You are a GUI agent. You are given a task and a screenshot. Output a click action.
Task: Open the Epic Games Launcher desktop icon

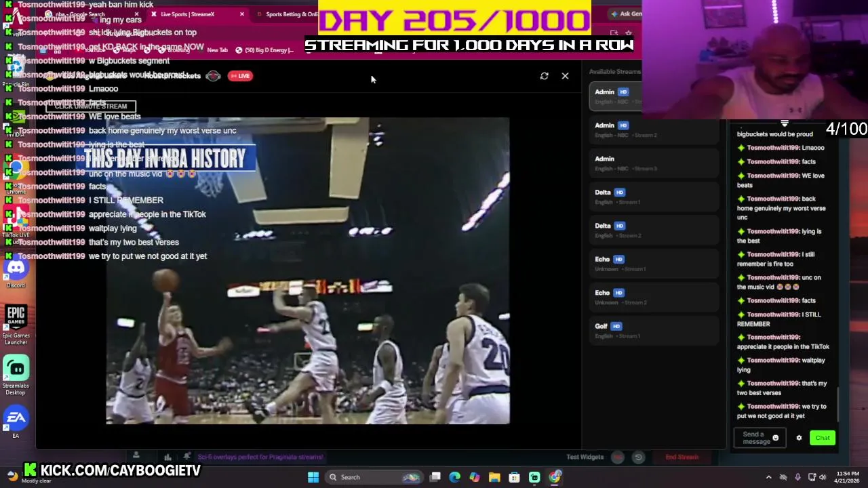point(16,325)
